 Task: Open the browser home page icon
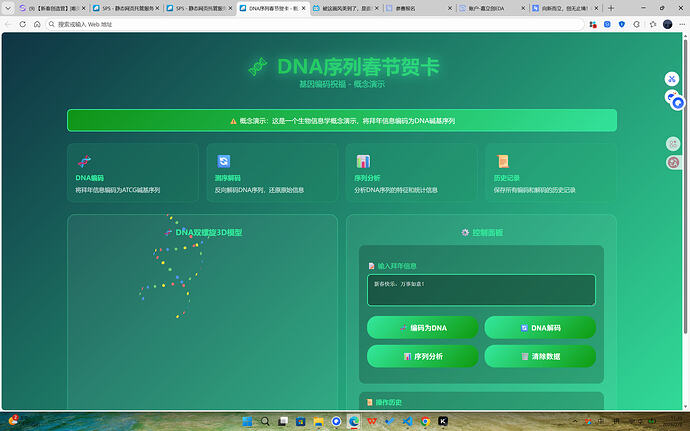point(37,24)
